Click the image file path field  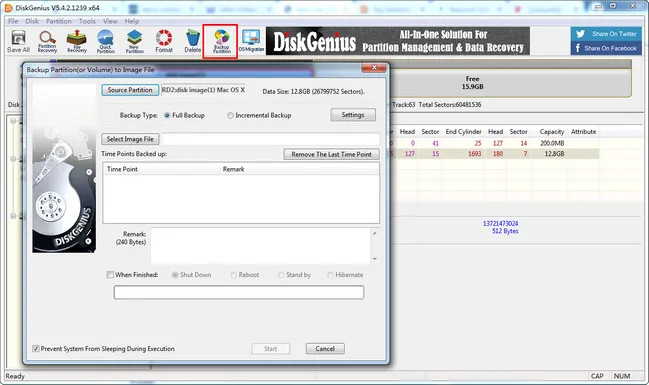270,139
